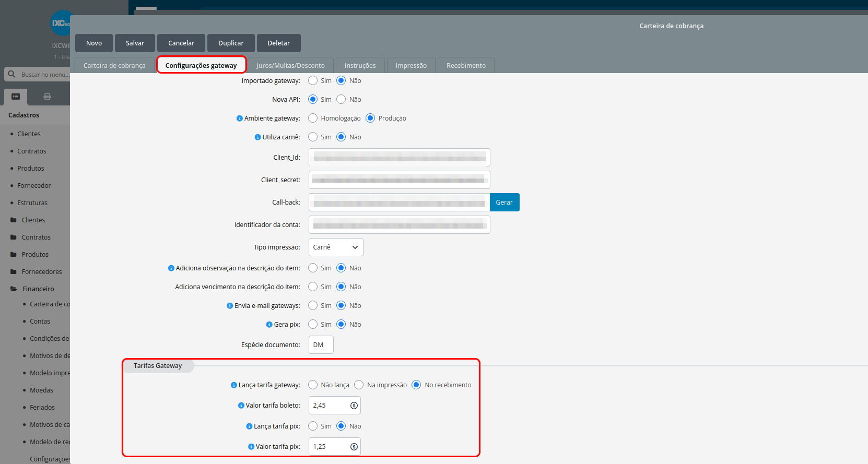Switch to Carteira de cobrança tab
868x464 pixels.
[x=114, y=65]
